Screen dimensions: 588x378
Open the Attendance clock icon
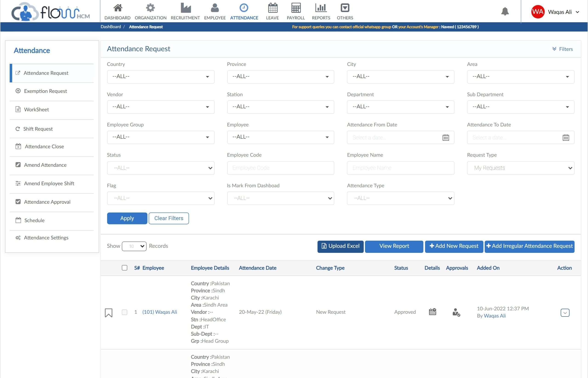click(x=244, y=8)
